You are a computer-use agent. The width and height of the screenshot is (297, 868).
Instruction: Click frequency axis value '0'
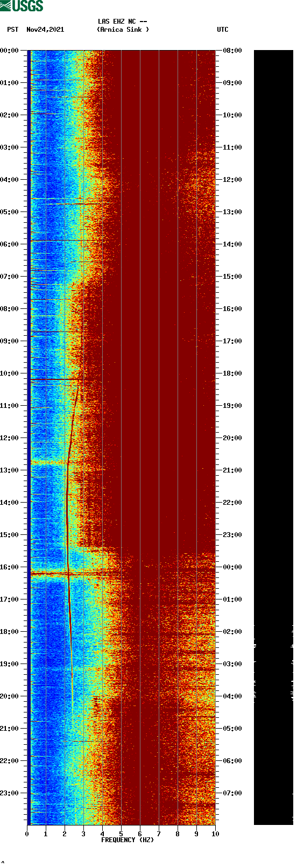(27, 834)
